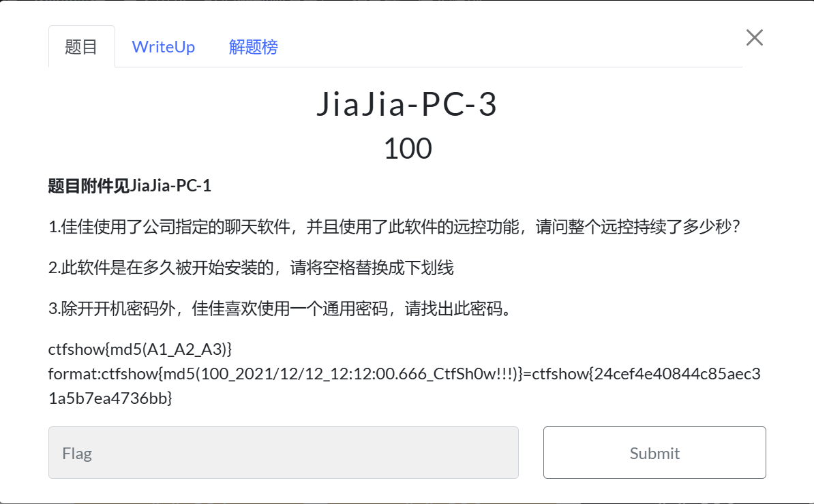This screenshot has width=814, height=504.
Task: Click question 2 about the software install time
Action: 252,268
